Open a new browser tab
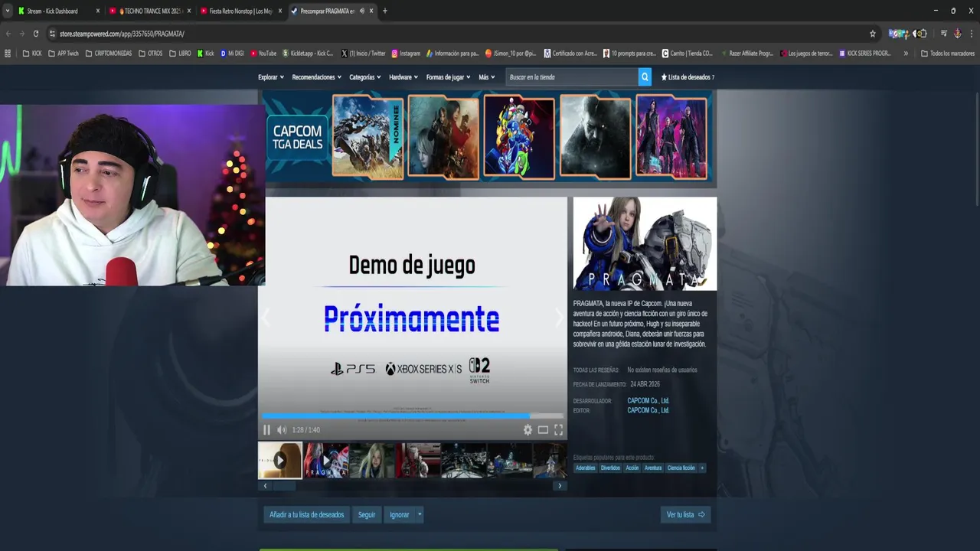This screenshot has width=980, height=551. point(384,11)
